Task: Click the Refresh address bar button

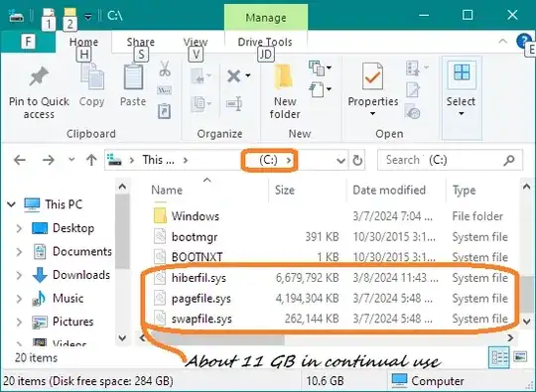Action: [357, 160]
